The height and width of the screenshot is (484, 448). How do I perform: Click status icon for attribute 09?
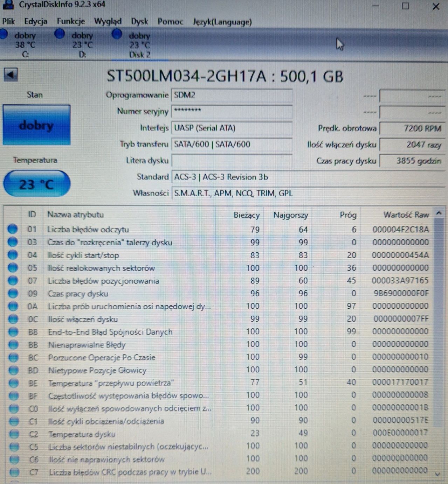[13, 293]
